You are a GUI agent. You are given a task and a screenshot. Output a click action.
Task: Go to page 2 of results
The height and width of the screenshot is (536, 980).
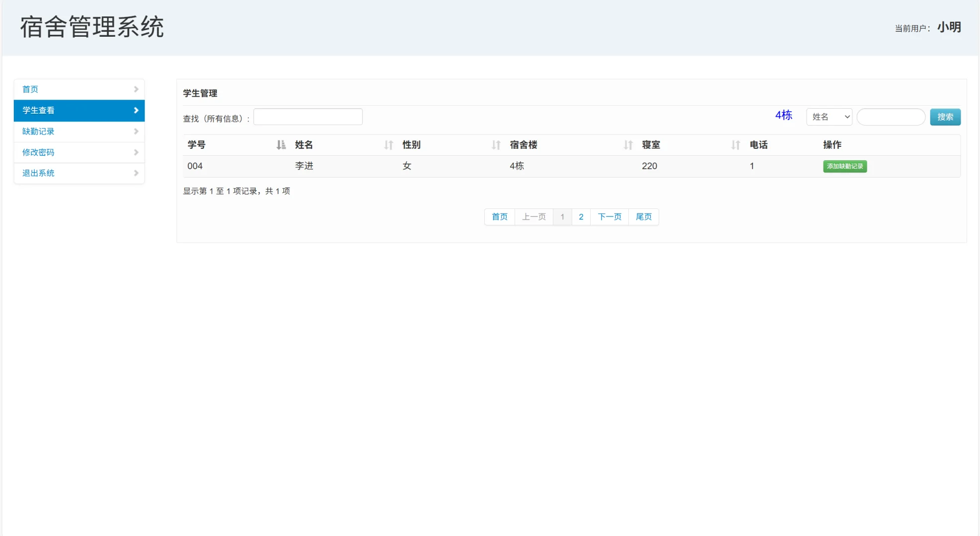tap(581, 217)
